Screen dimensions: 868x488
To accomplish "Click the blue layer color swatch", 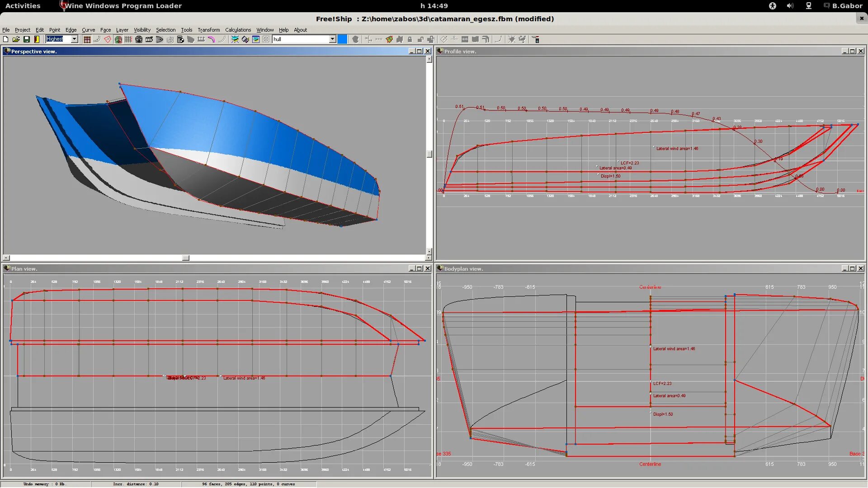I will click(x=342, y=39).
